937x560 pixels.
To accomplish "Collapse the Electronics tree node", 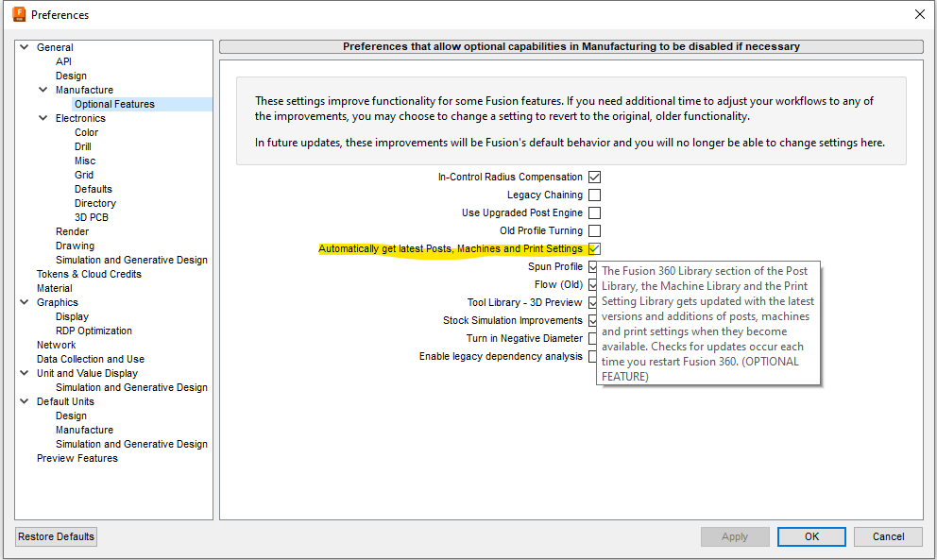I will pyautogui.click(x=43, y=118).
